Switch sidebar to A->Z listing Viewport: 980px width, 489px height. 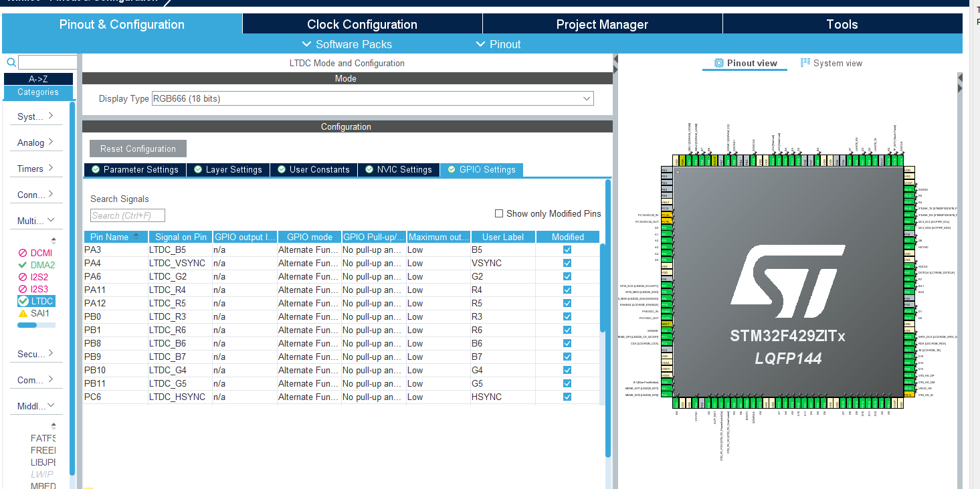tap(38, 79)
